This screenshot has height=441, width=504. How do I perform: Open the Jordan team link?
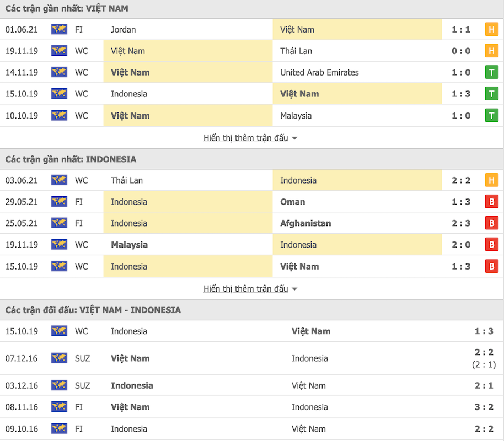[124, 29]
